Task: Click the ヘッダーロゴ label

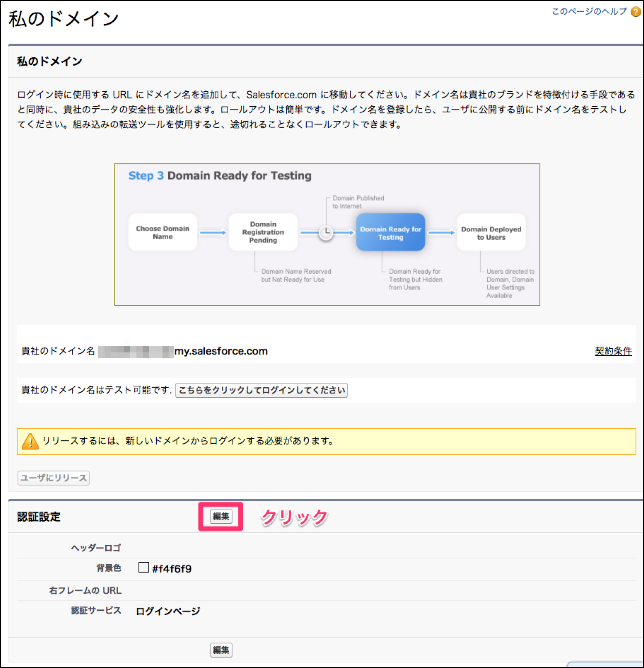Action: pos(96,548)
